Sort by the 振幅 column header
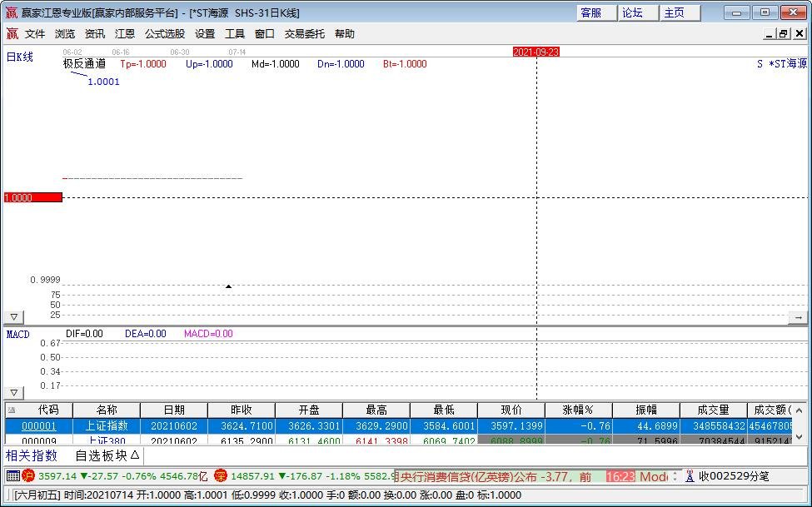The width and height of the screenshot is (812, 507). pos(646,410)
